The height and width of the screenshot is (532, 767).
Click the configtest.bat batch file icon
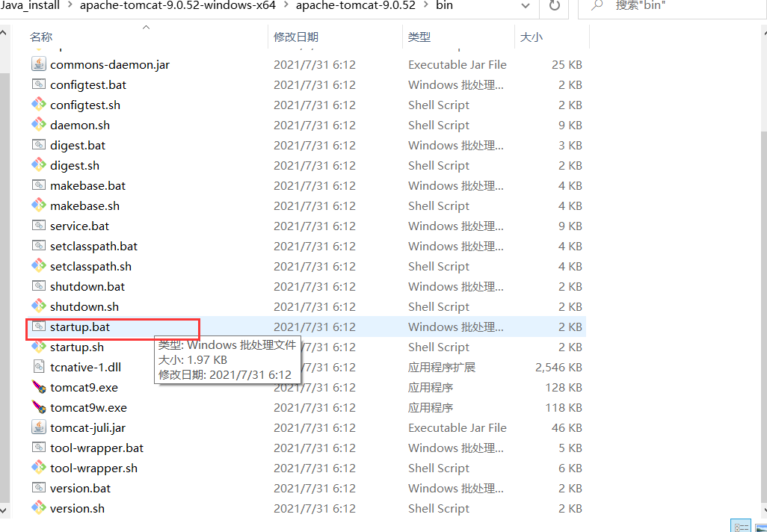click(39, 84)
